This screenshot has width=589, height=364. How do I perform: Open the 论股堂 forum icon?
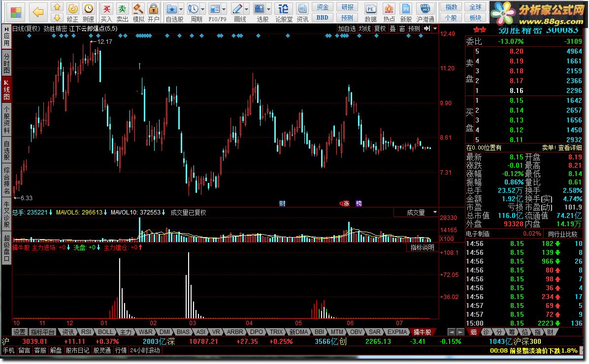pyautogui.click(x=284, y=12)
